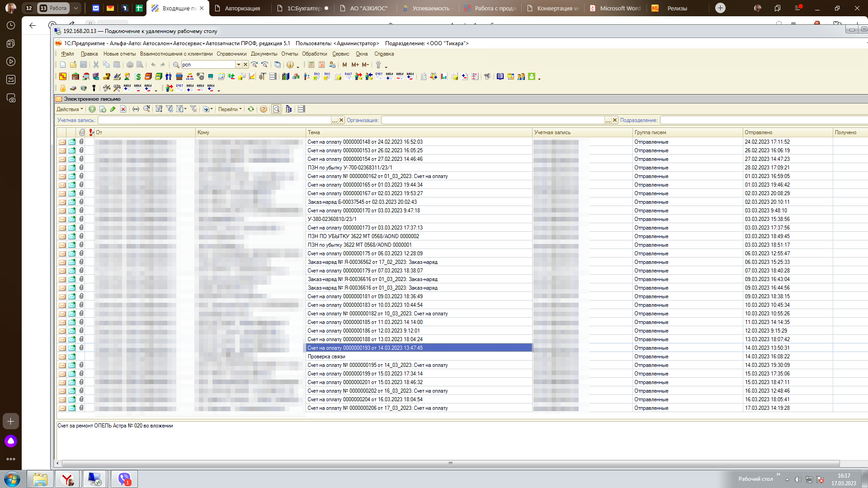The height and width of the screenshot is (488, 868).
Task: Click the select button of Организация field
Action: pyautogui.click(x=608, y=120)
